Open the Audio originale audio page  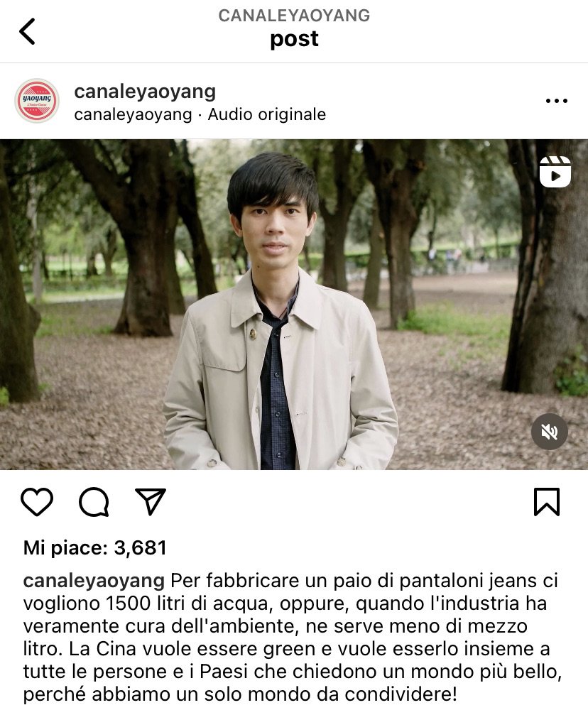[267, 114]
